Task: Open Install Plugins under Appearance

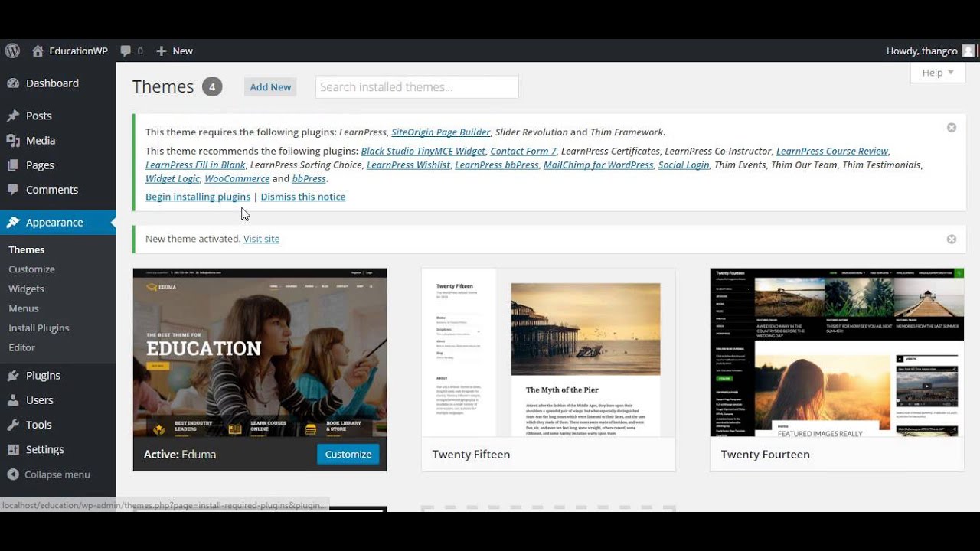Action: [39, 328]
